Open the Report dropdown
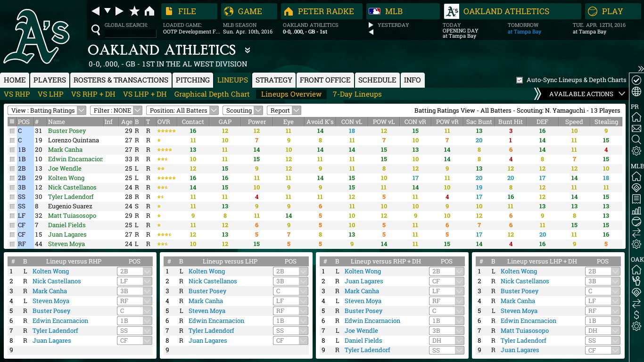The height and width of the screenshot is (362, 644). (284, 110)
